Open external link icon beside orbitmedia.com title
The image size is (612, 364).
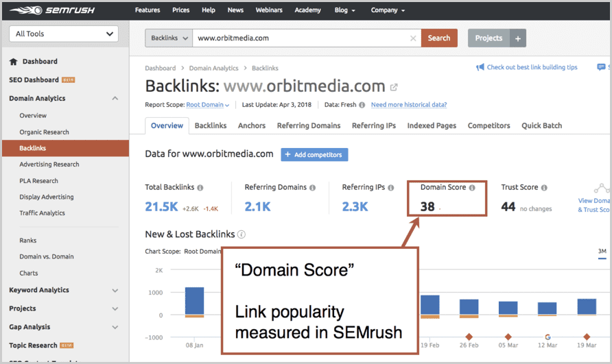pyautogui.click(x=394, y=87)
